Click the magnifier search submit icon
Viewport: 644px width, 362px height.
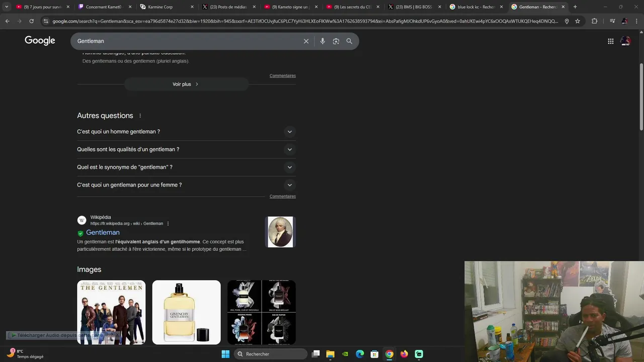[x=349, y=41]
